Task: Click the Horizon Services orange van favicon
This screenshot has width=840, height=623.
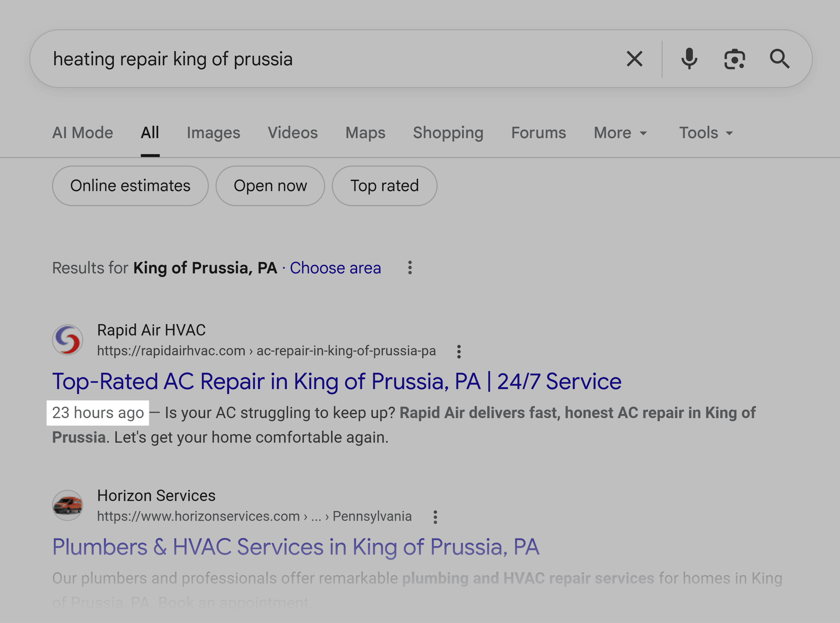Action: tap(68, 505)
